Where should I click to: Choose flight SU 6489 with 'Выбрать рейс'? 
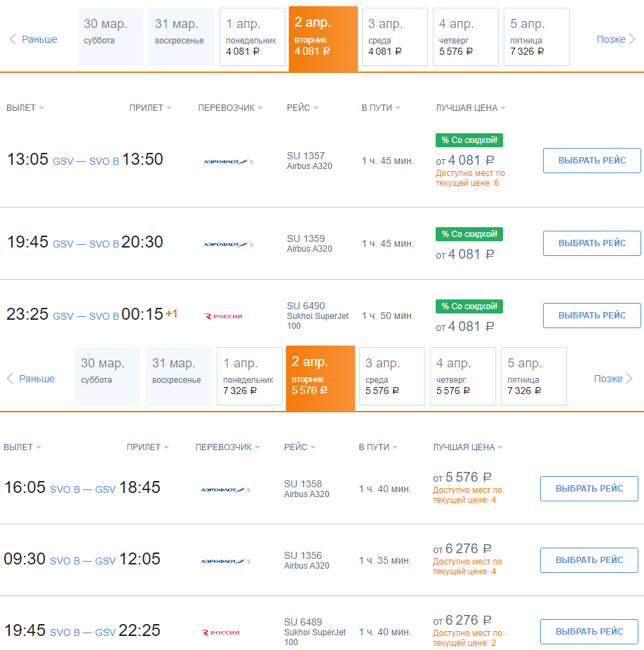[x=589, y=632]
